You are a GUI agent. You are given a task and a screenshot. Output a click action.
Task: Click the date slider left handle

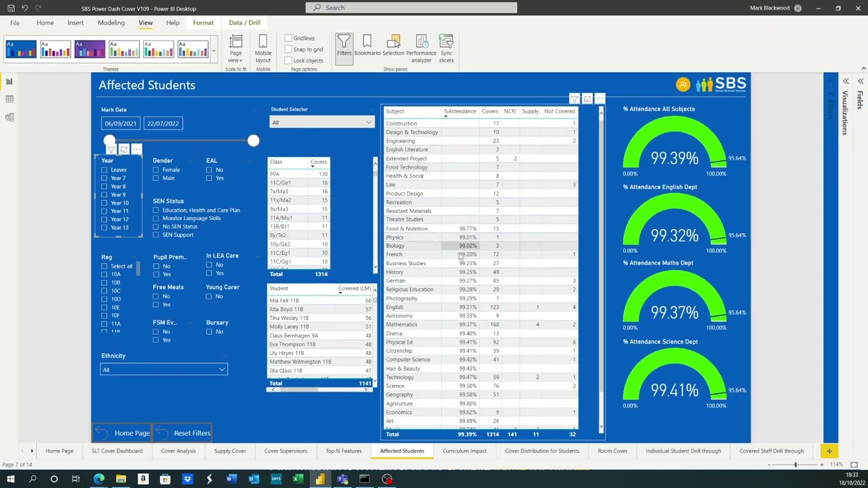(109, 141)
